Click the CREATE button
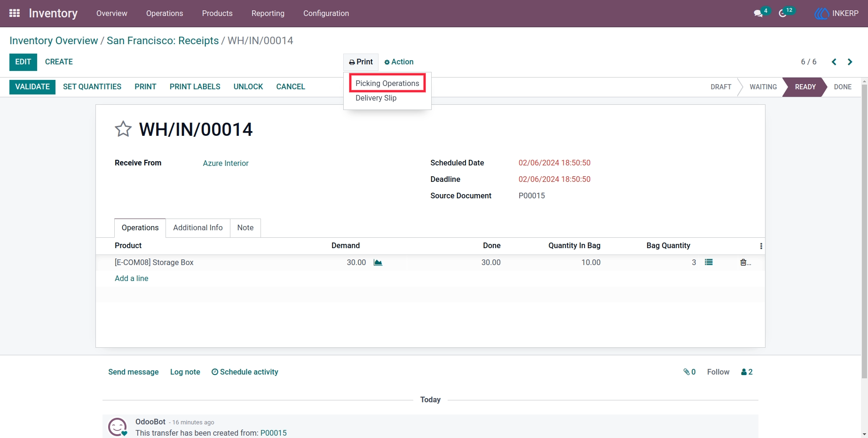868x438 pixels. coord(59,62)
